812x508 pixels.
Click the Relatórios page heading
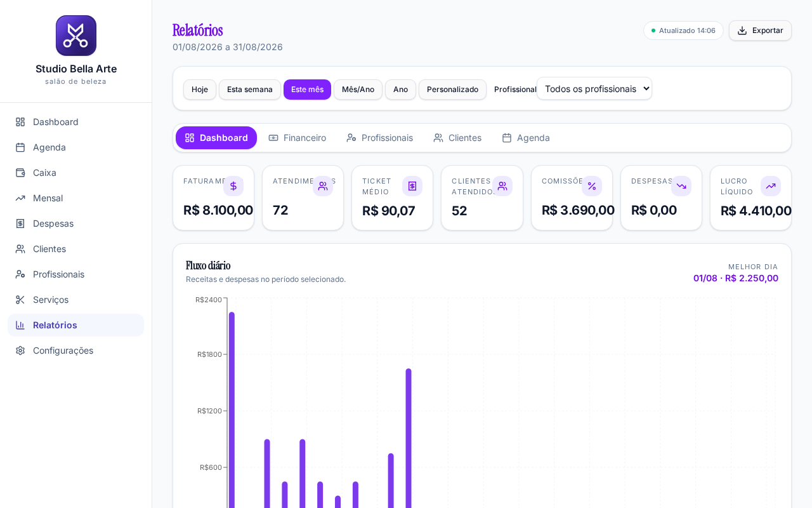click(x=197, y=30)
